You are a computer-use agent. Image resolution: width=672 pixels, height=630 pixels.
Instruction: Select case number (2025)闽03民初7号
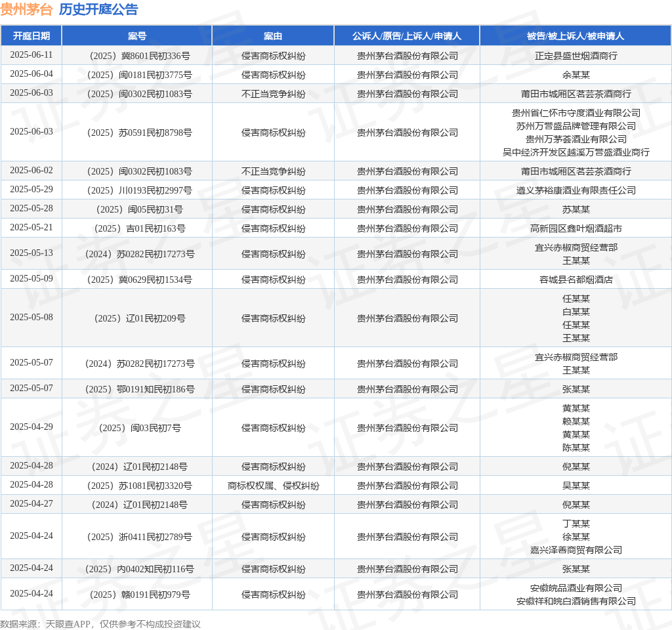[x=139, y=428]
